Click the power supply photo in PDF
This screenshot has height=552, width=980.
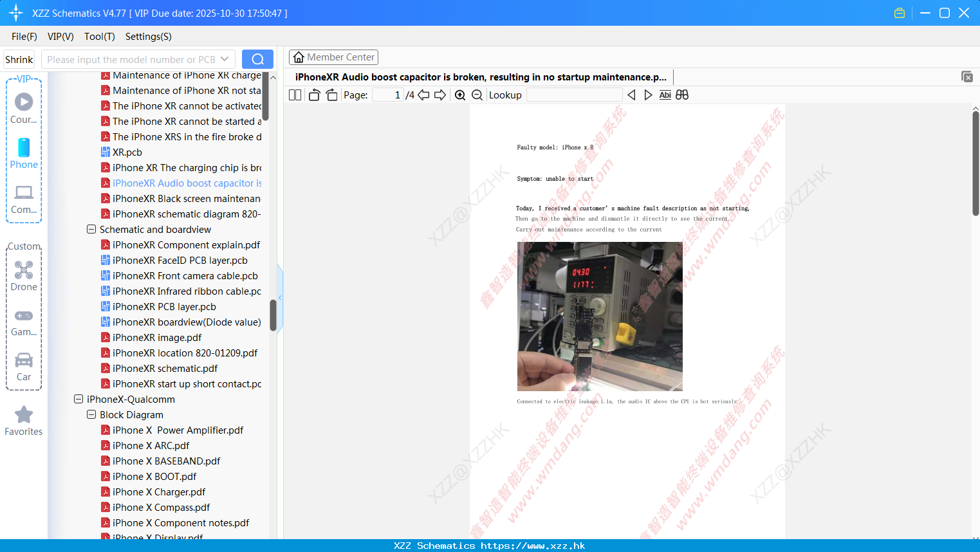[x=600, y=316]
